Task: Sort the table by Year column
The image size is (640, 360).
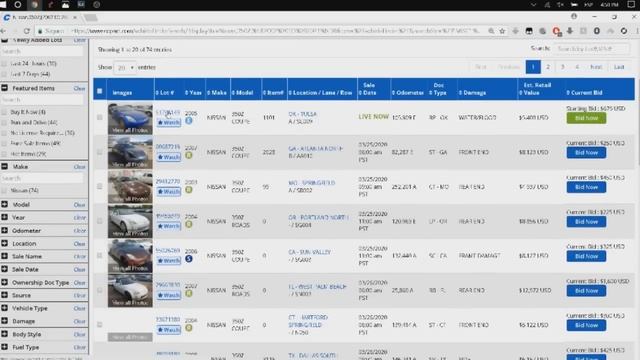Action: tap(193, 93)
